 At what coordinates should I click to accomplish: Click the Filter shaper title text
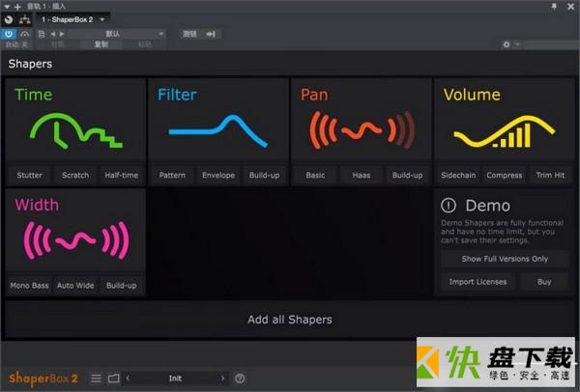click(177, 95)
